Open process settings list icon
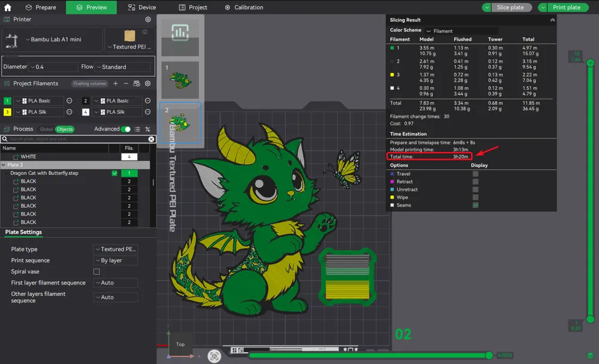599x364 pixels. coord(137,129)
